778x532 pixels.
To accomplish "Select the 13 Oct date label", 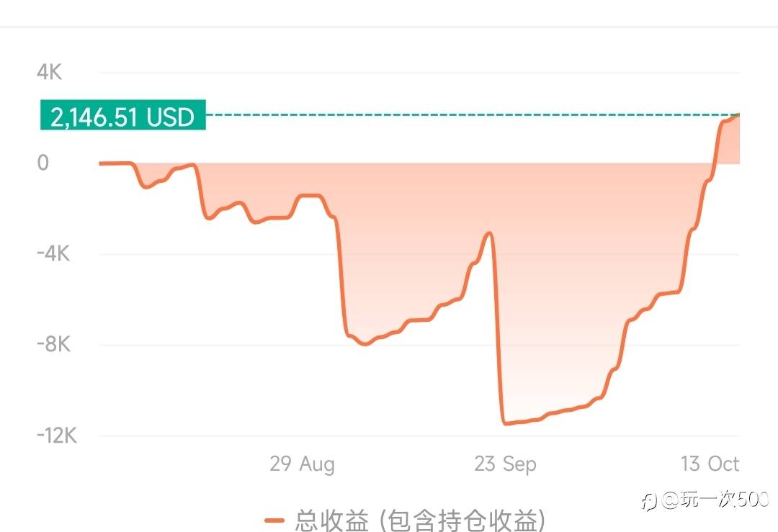I will click(710, 464).
